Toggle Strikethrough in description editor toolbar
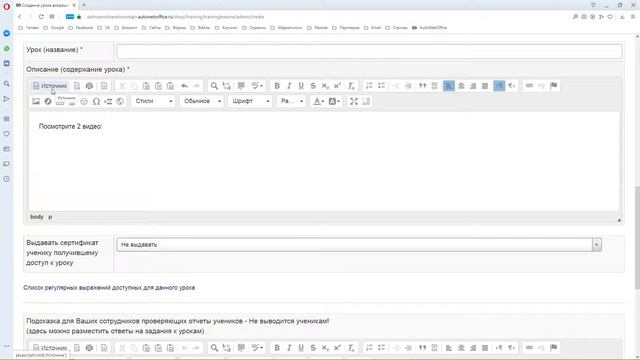 coord(313,86)
